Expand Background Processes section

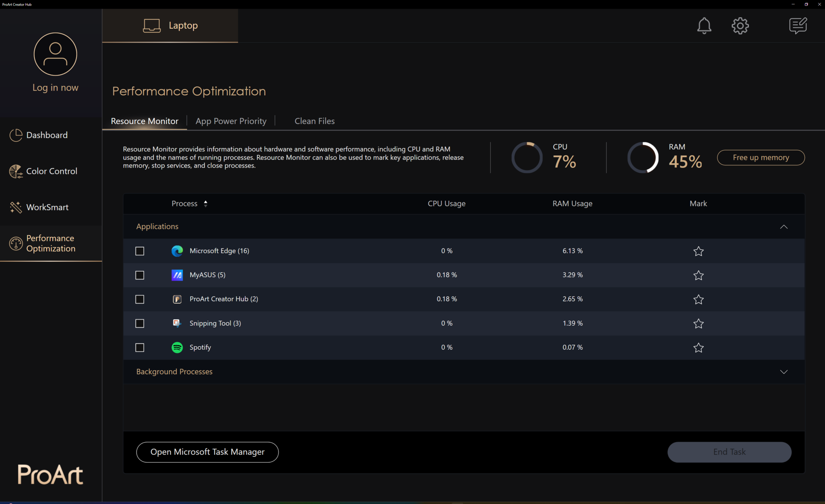783,372
